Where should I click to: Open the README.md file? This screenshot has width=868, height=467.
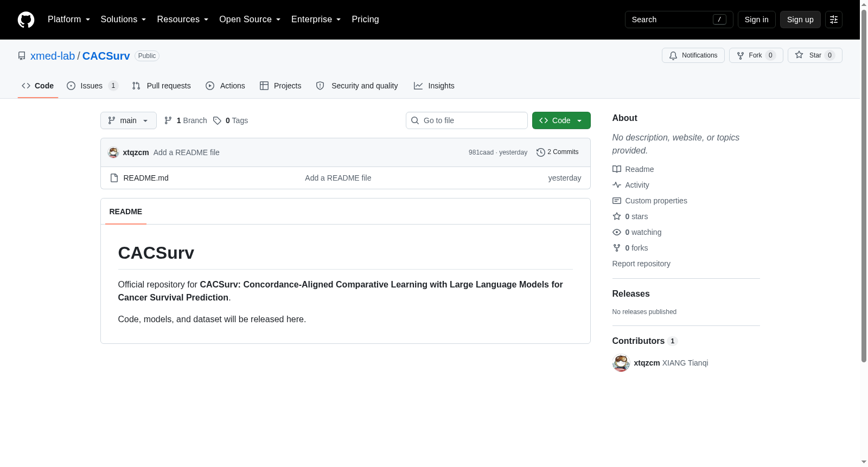(146, 178)
